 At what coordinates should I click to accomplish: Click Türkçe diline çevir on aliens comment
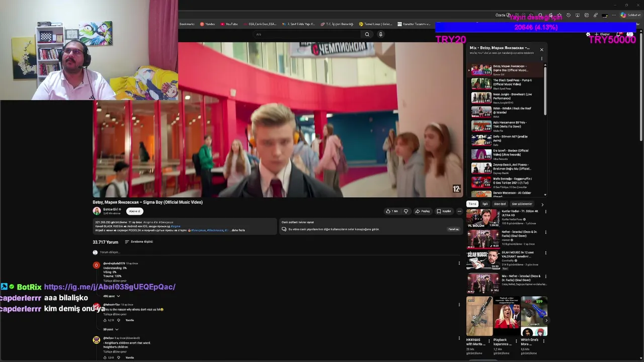pos(115,314)
